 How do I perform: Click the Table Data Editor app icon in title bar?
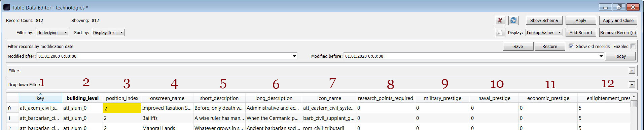pyautogui.click(x=6, y=7)
